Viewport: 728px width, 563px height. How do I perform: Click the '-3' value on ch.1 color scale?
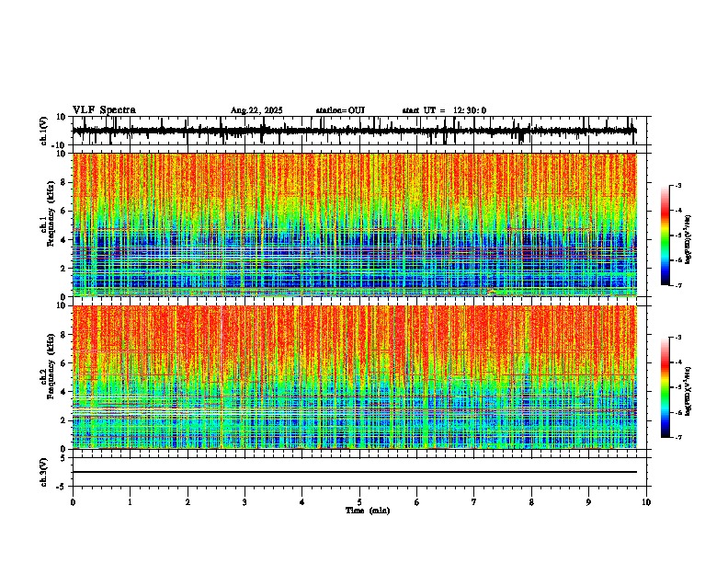click(677, 185)
